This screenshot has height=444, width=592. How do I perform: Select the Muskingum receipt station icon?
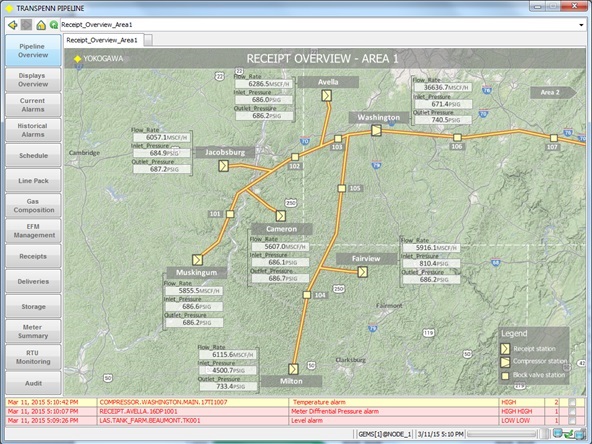click(197, 260)
